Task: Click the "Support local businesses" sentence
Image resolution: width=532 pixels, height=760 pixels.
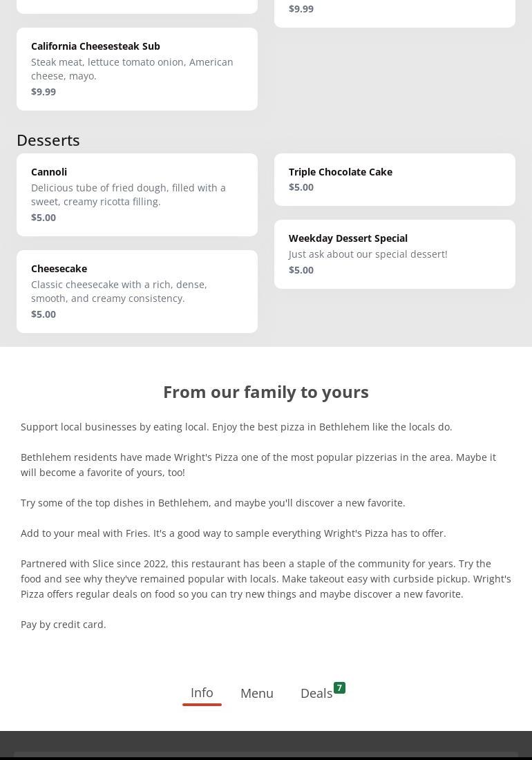Action: (236, 427)
